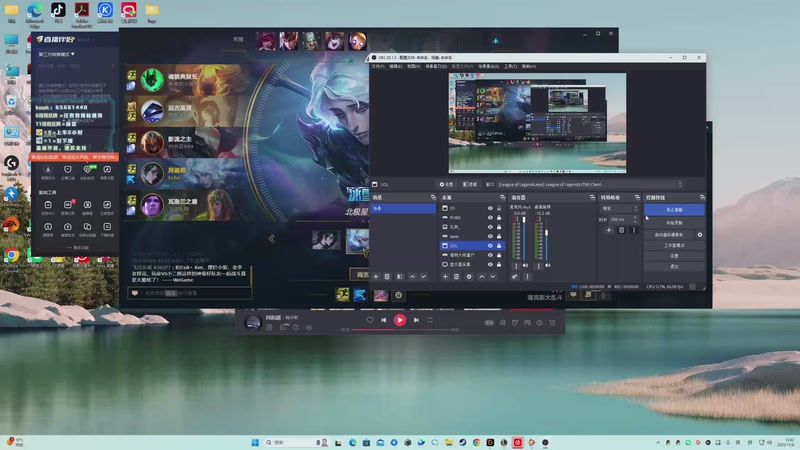Screen dimensions: 800x450
Task: Remove the scene transition via trash icon
Action: (621, 230)
